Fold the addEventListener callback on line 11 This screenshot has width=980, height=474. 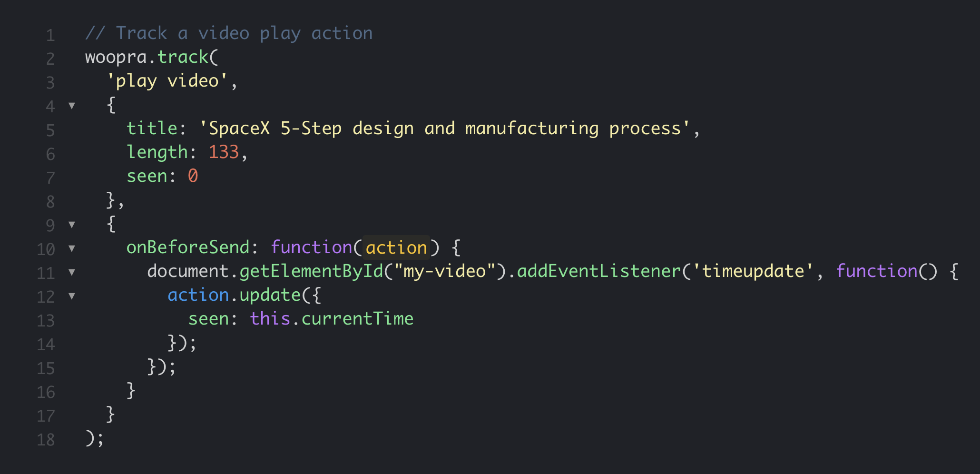tap(72, 272)
